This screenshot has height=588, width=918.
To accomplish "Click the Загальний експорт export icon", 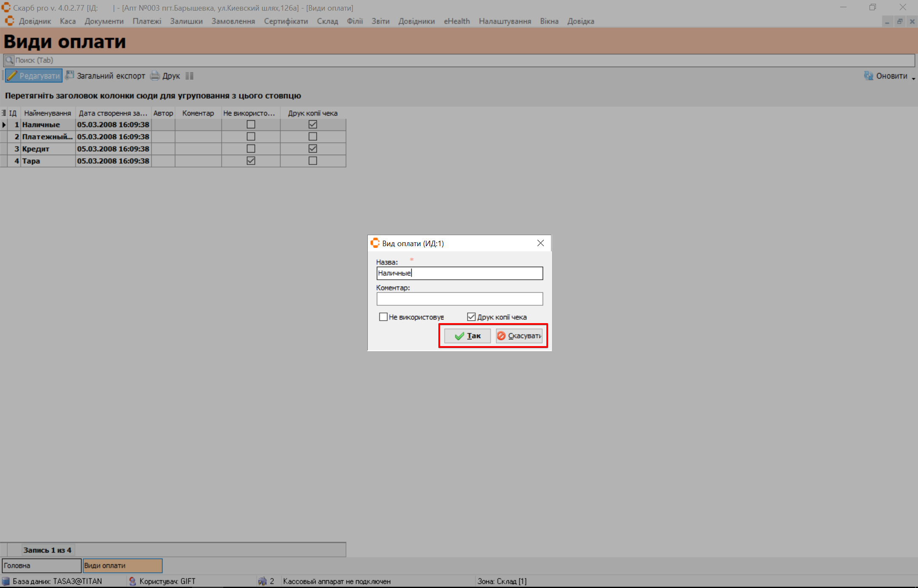I will coord(70,75).
